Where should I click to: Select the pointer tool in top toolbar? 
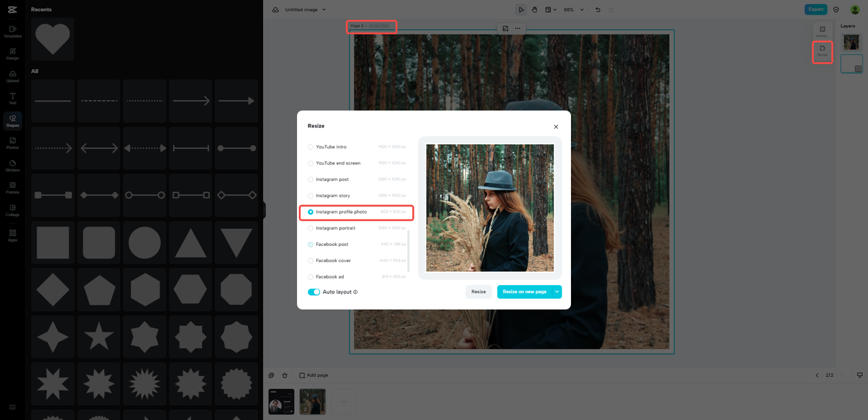pyautogui.click(x=521, y=9)
